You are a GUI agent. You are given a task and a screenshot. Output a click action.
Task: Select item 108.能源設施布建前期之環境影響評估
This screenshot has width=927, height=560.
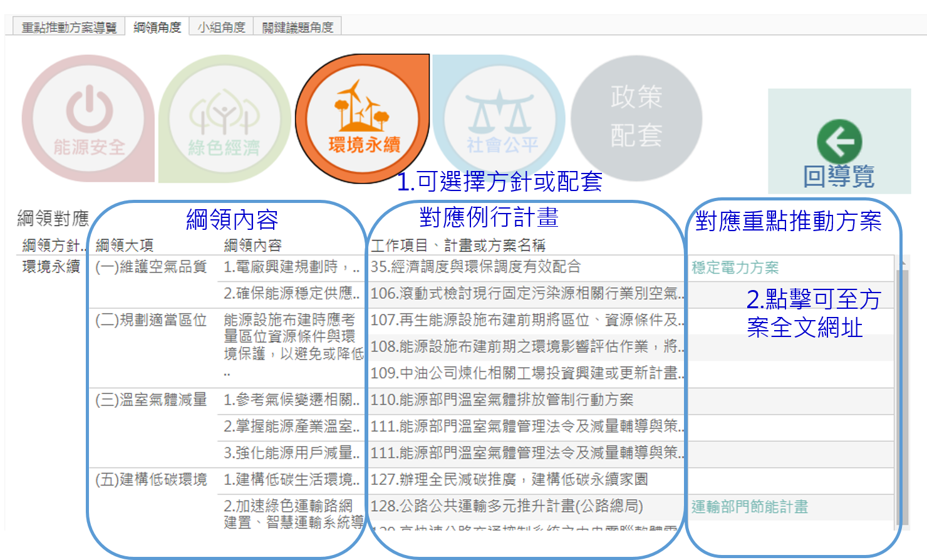527,346
